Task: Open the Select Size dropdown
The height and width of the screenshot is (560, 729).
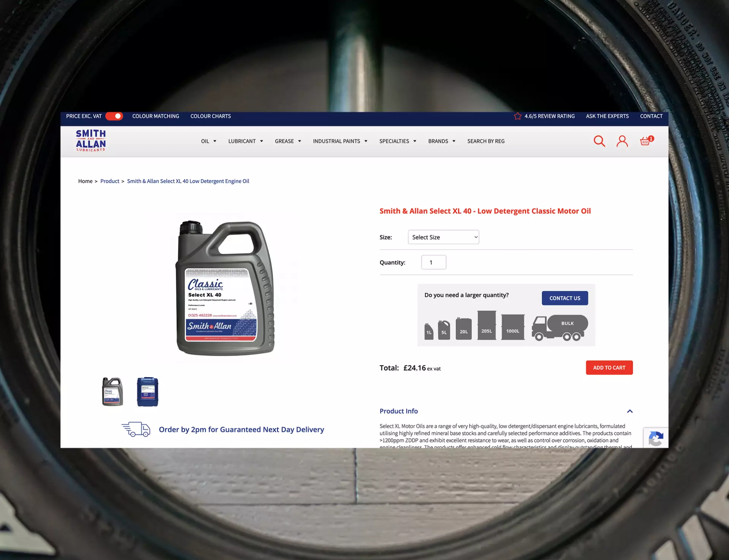Action: [x=443, y=237]
